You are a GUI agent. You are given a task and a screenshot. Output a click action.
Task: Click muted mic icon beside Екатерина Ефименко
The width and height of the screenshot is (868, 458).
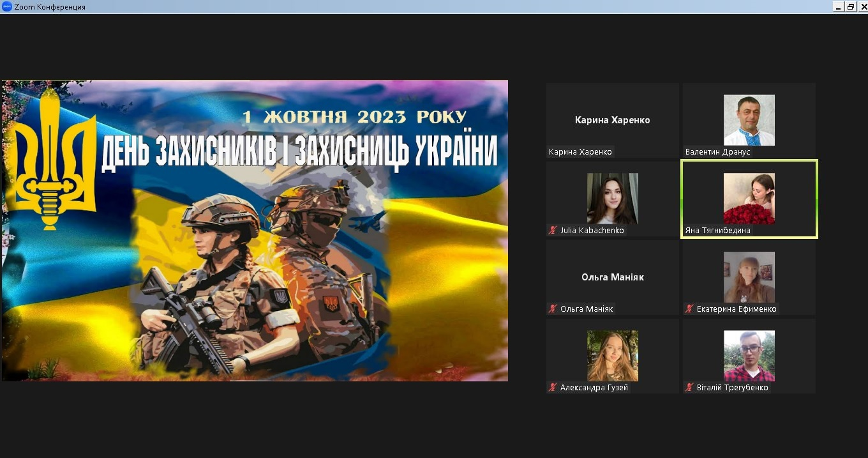[x=689, y=309]
